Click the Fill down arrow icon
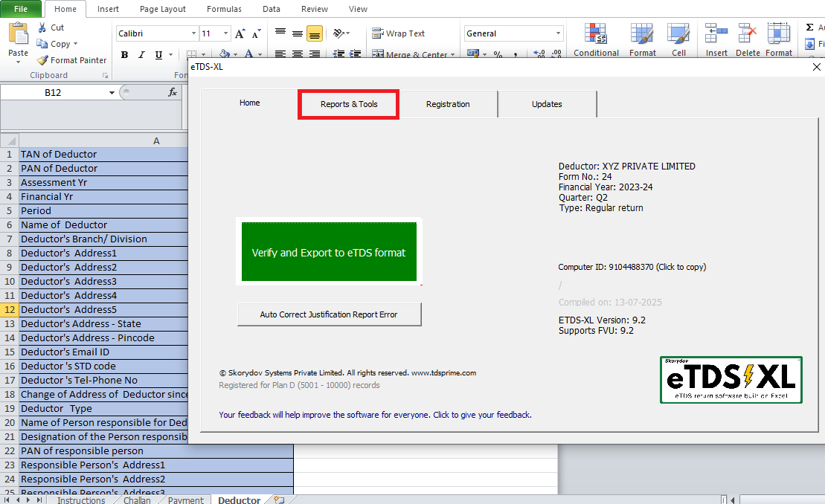The height and width of the screenshot is (504, 825). click(810, 44)
